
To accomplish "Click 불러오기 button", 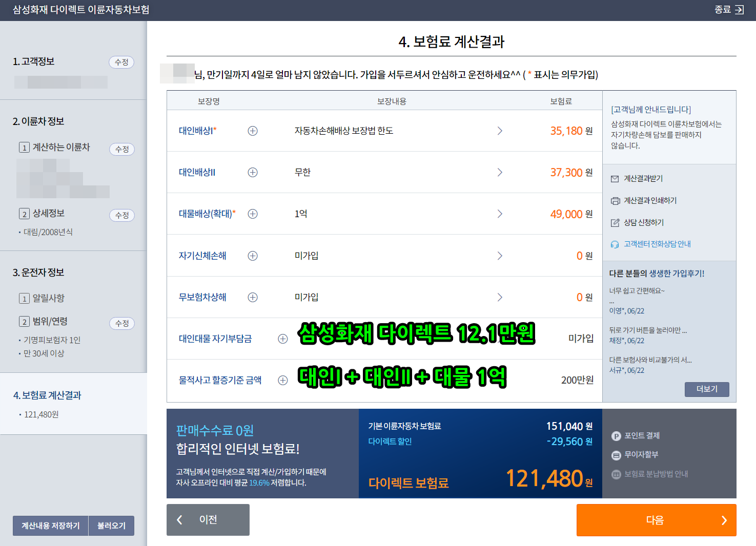I will click(112, 526).
